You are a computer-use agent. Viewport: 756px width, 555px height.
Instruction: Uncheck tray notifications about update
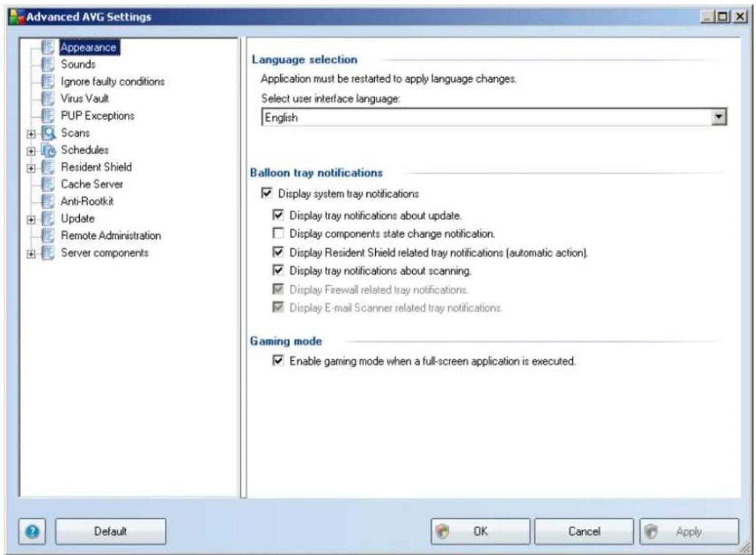278,214
